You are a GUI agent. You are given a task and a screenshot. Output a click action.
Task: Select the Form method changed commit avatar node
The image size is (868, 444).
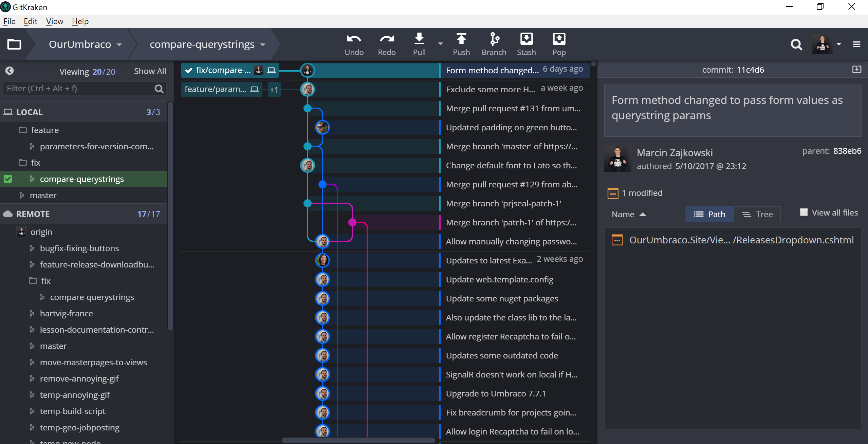[x=308, y=70]
